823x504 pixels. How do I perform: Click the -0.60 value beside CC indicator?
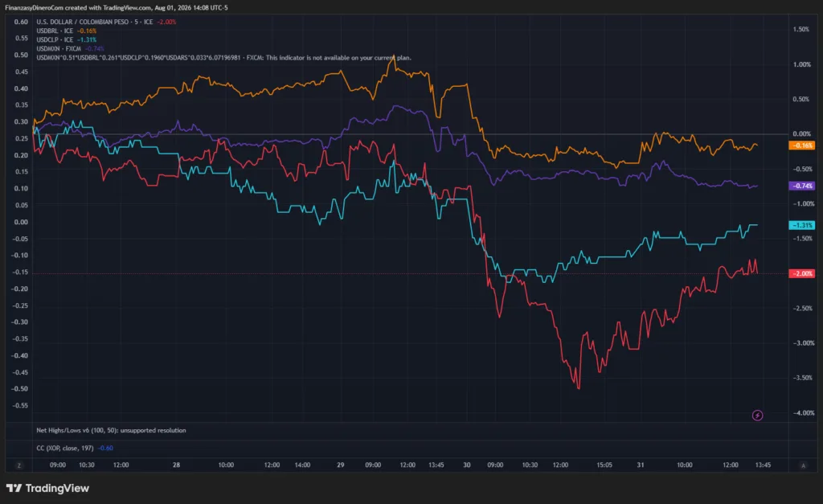coord(105,449)
